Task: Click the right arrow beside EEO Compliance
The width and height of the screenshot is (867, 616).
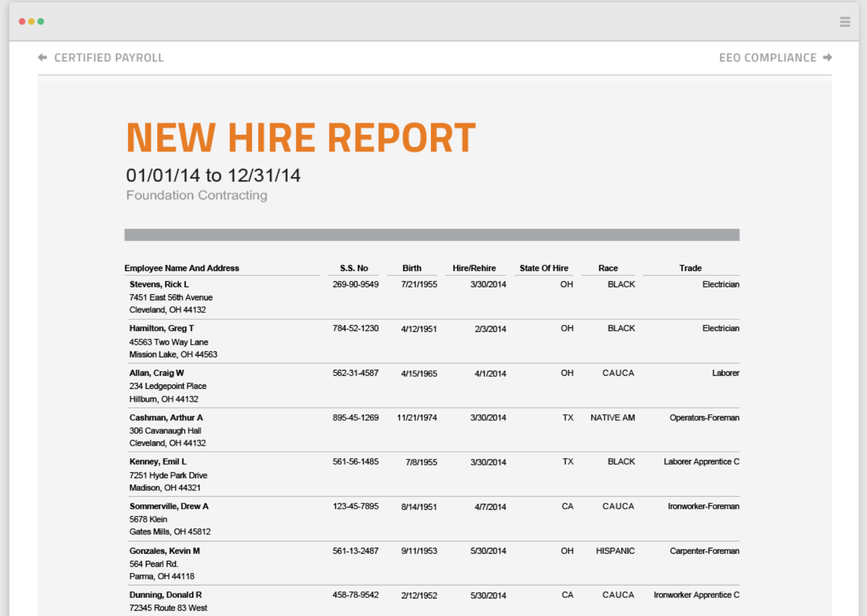Action: [828, 58]
